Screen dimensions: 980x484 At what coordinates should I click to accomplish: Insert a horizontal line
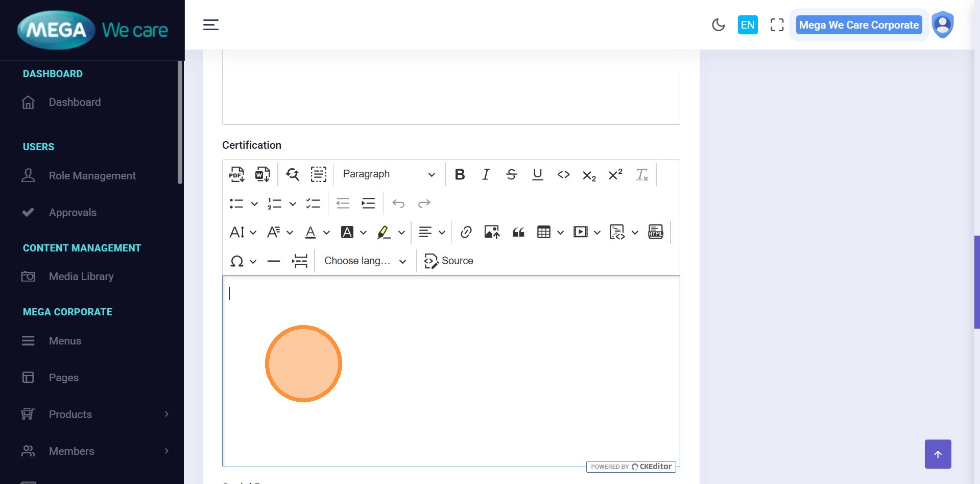274,261
